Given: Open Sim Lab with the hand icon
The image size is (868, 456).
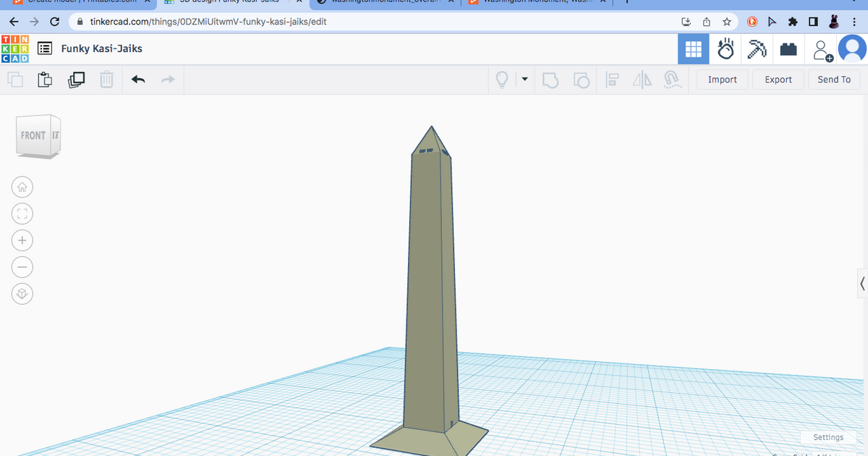Looking at the screenshot, I should [725, 48].
